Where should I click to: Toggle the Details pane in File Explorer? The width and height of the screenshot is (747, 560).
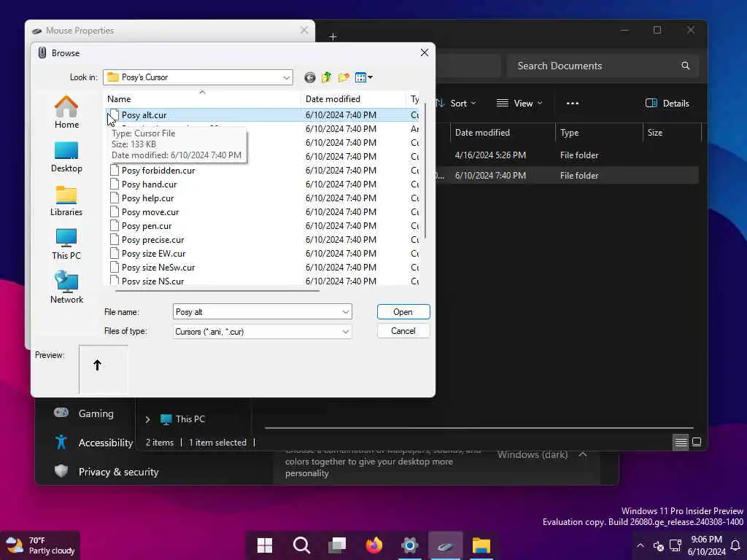tap(667, 104)
